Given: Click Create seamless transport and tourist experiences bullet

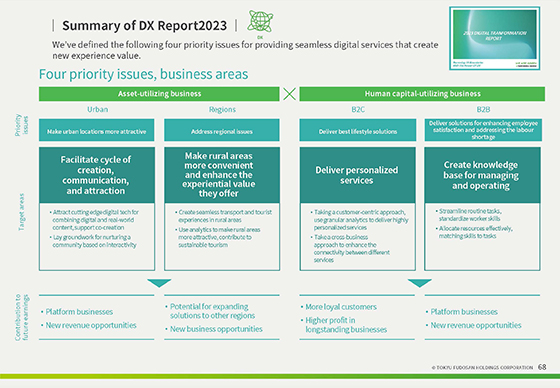Looking at the screenshot, I should [224, 216].
